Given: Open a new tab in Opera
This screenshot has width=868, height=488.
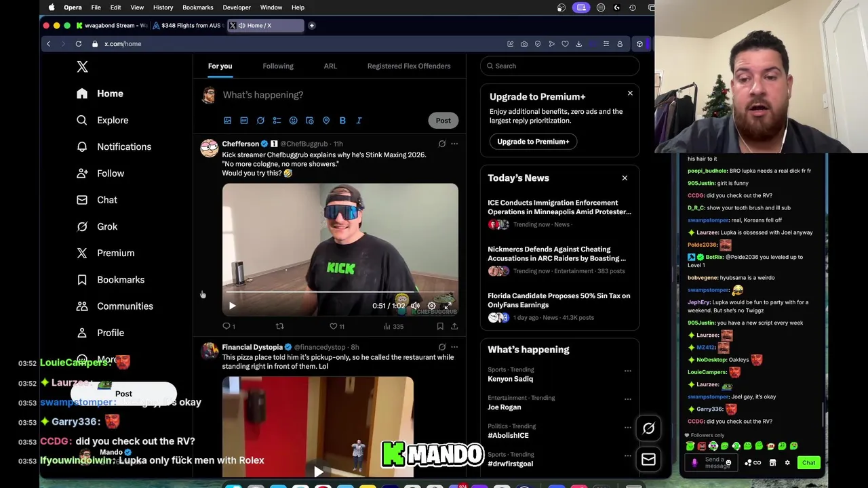Looking at the screenshot, I should [312, 26].
